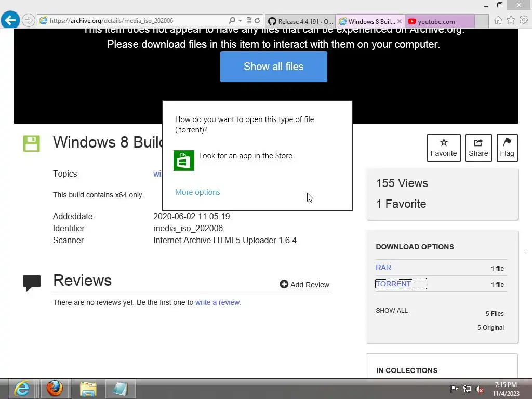Click the compatibility view icon
532x399 pixels.
tap(249, 21)
